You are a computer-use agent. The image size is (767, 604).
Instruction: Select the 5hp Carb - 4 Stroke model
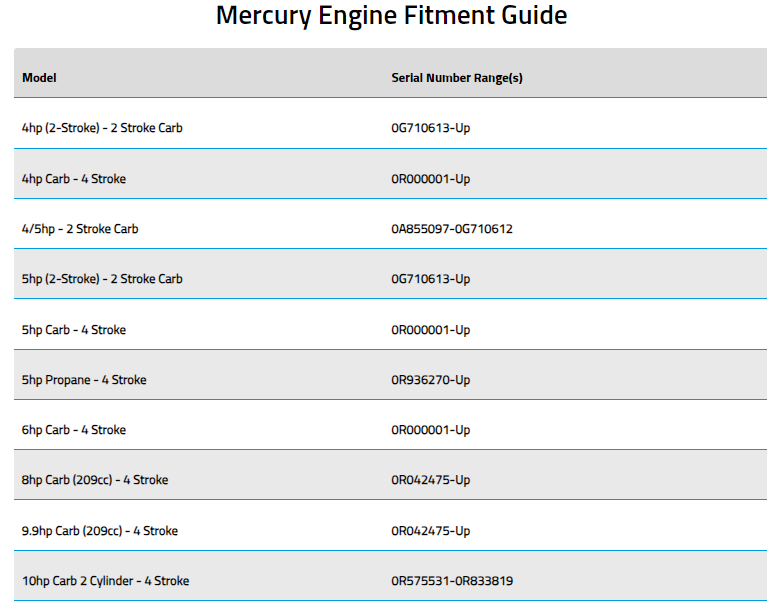point(73,330)
